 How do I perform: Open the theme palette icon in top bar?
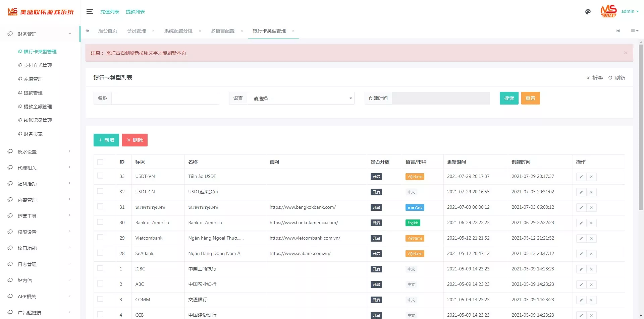click(x=588, y=12)
